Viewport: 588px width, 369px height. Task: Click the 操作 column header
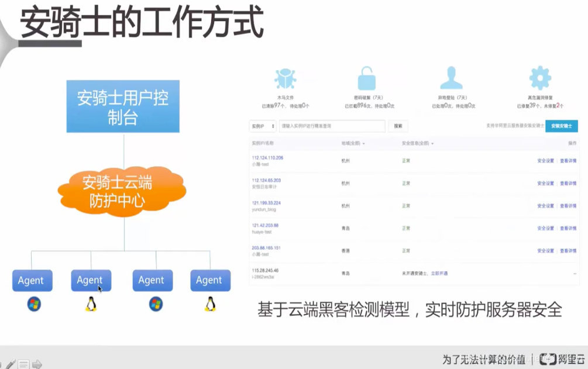click(572, 143)
